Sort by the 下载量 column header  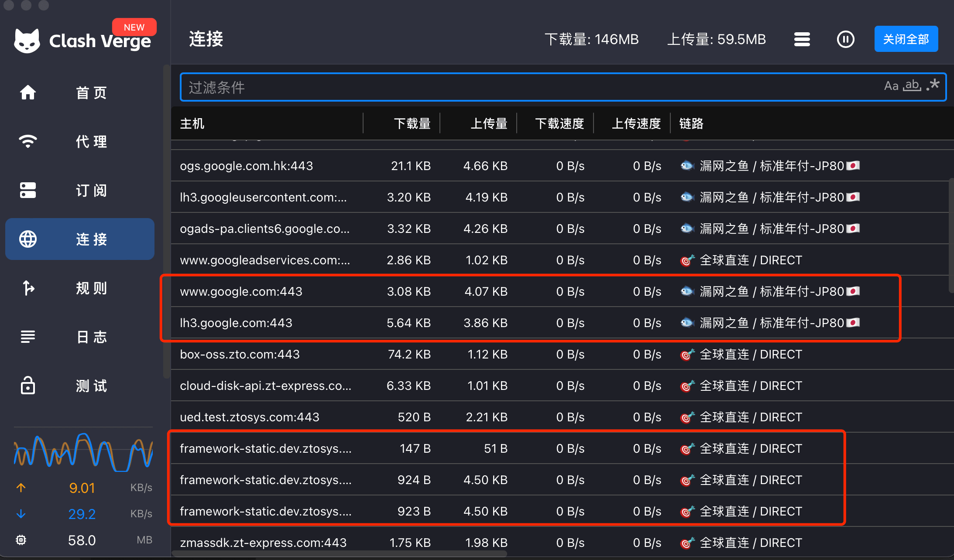(412, 123)
